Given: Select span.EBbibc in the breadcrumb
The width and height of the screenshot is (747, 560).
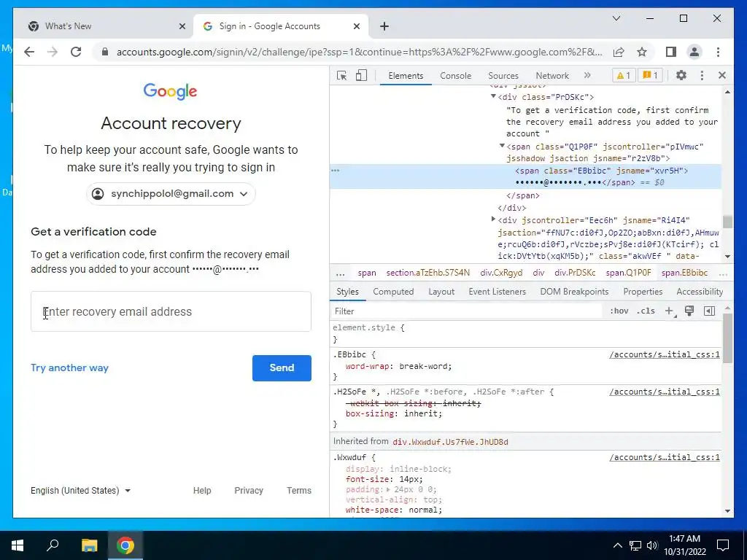Looking at the screenshot, I should 684,273.
